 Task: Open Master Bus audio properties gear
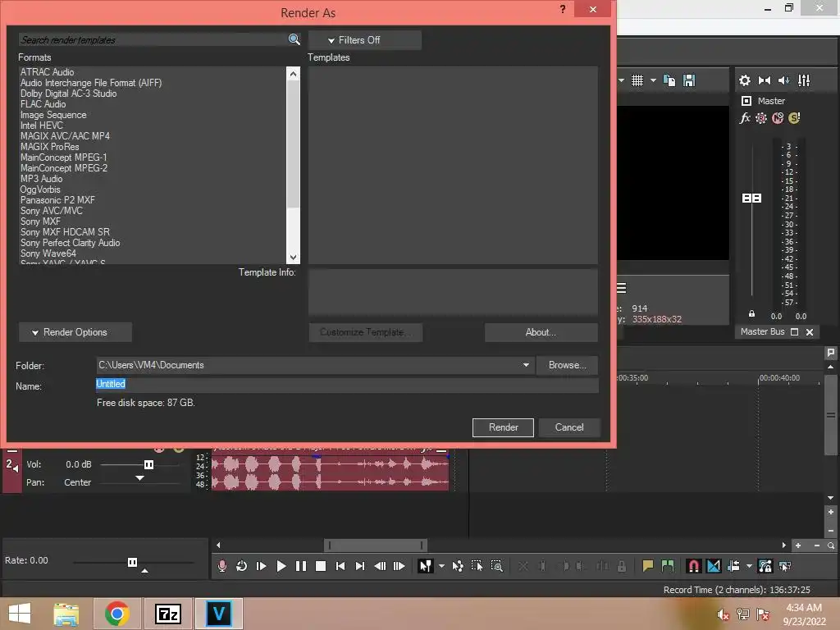point(745,80)
